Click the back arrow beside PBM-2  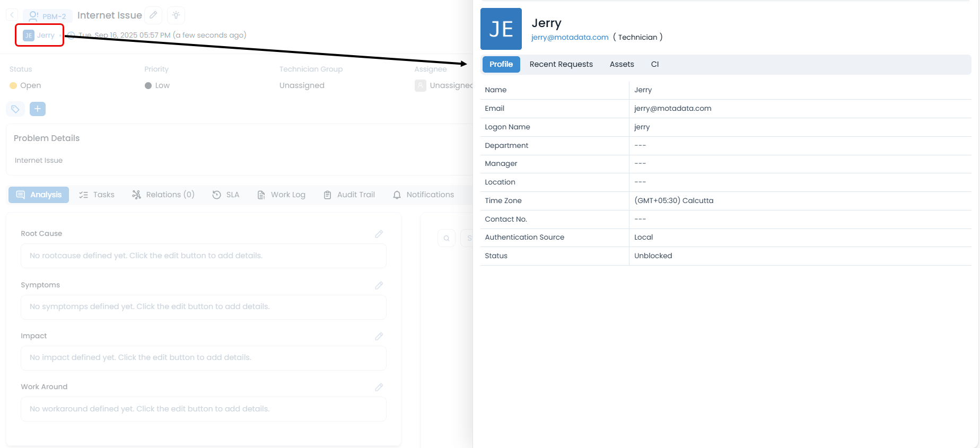tap(12, 15)
